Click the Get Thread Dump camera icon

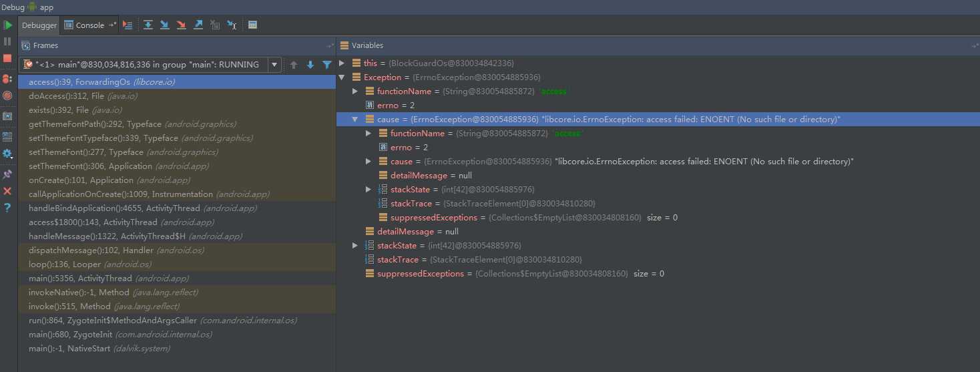pos(7,116)
